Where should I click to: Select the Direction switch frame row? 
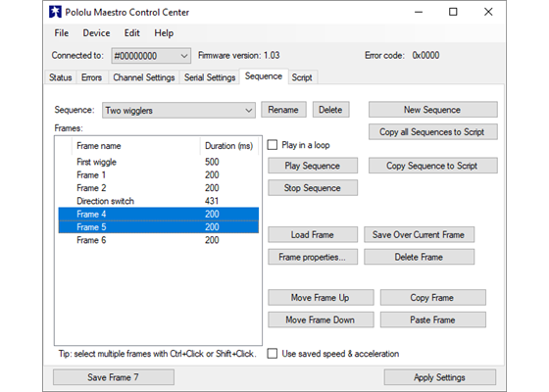coord(158,201)
